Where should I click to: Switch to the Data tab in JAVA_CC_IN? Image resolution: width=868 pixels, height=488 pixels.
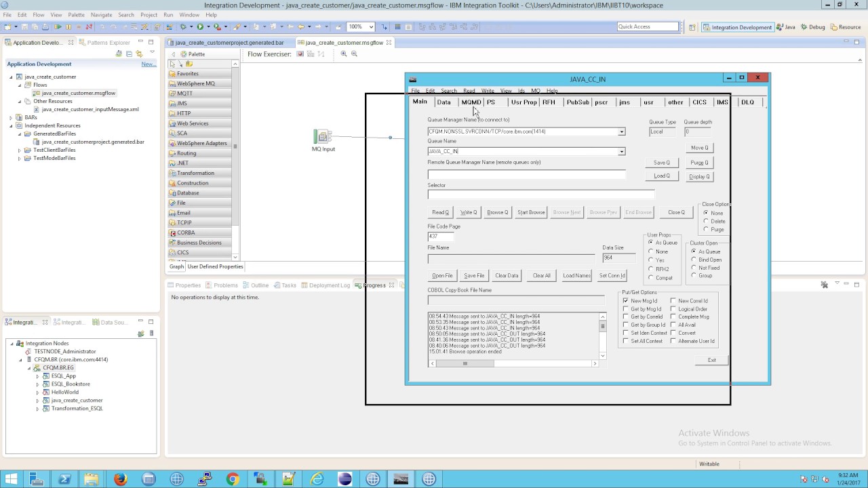coord(443,102)
